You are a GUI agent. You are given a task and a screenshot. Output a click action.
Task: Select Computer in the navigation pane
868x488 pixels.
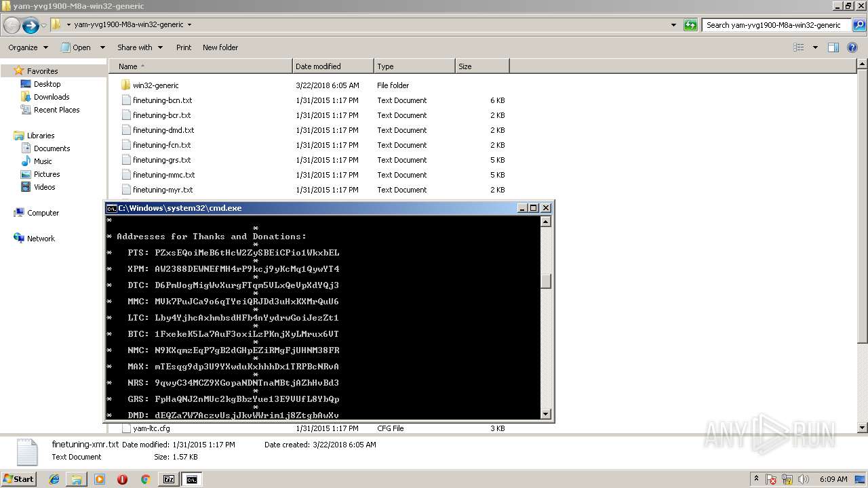click(43, 213)
